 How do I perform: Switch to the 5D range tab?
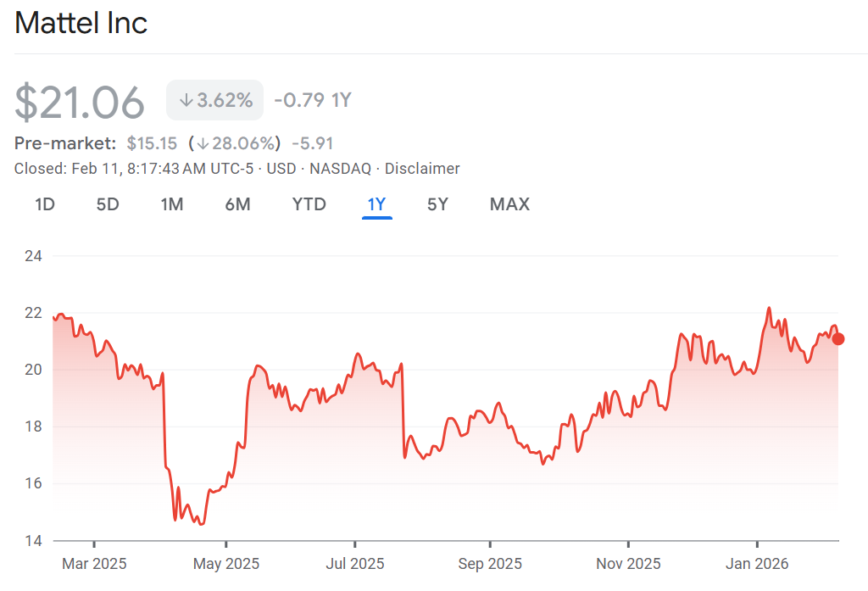(x=108, y=204)
